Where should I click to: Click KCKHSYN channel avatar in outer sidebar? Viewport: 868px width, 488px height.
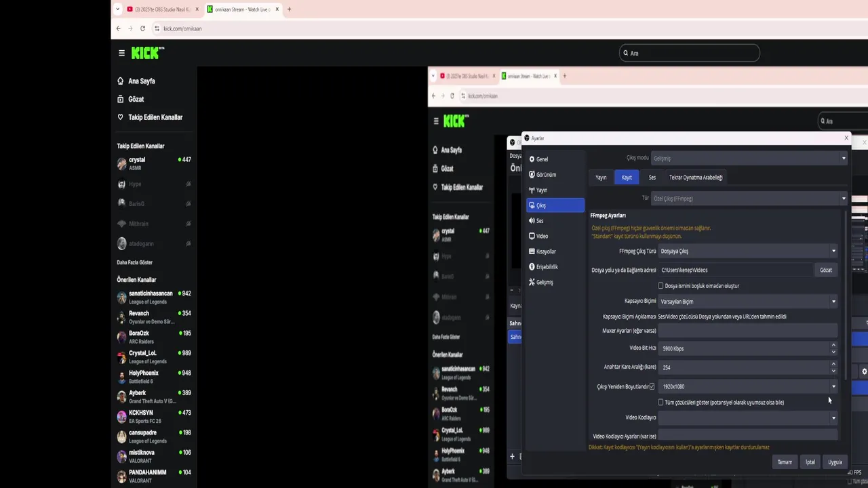pyautogui.click(x=121, y=416)
